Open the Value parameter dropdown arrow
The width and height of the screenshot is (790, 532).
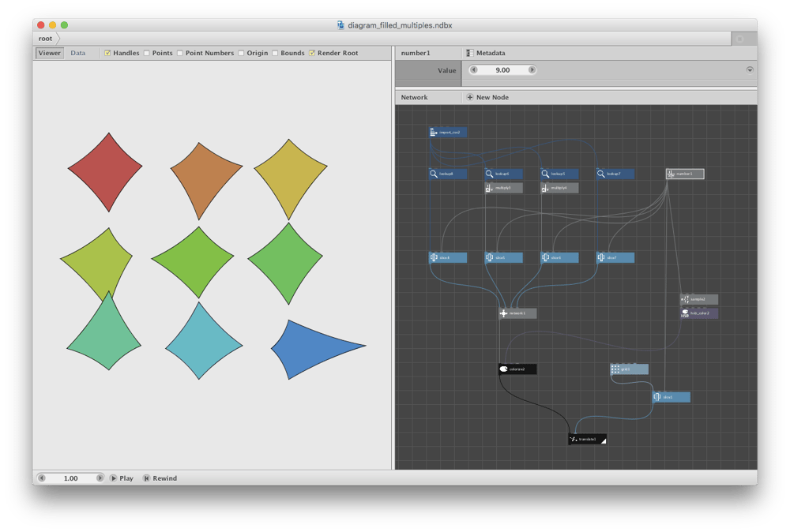click(x=750, y=70)
